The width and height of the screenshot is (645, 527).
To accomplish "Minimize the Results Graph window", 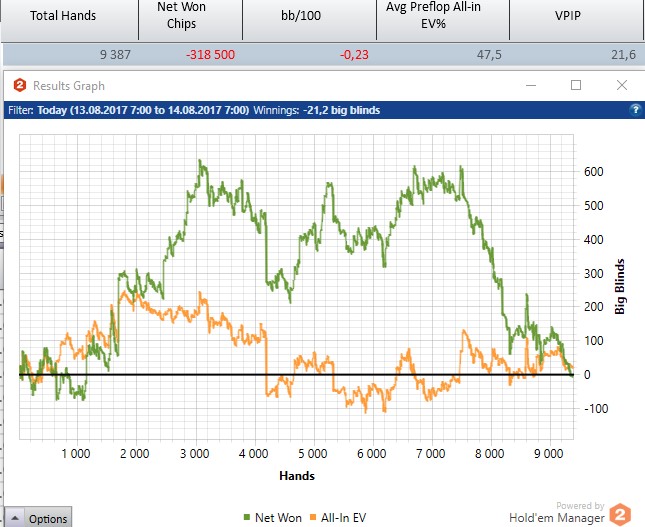I will [x=531, y=85].
